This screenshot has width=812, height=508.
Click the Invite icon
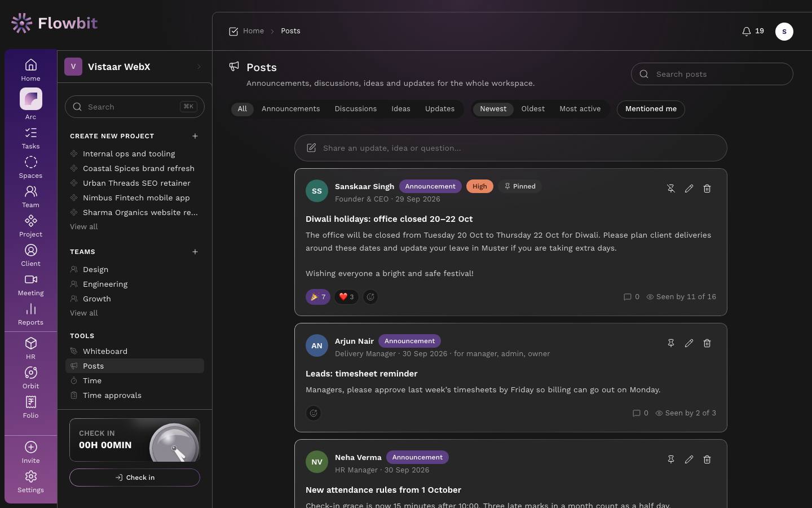30,452
